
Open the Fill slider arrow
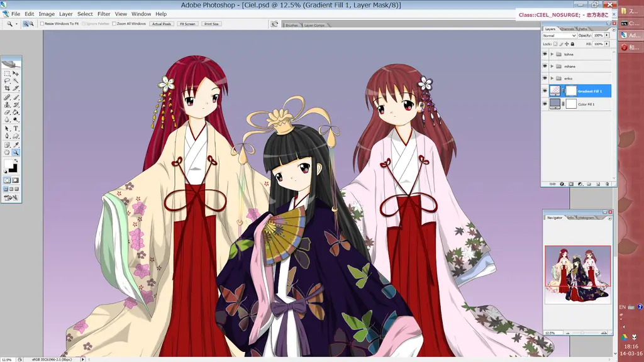[607, 44]
